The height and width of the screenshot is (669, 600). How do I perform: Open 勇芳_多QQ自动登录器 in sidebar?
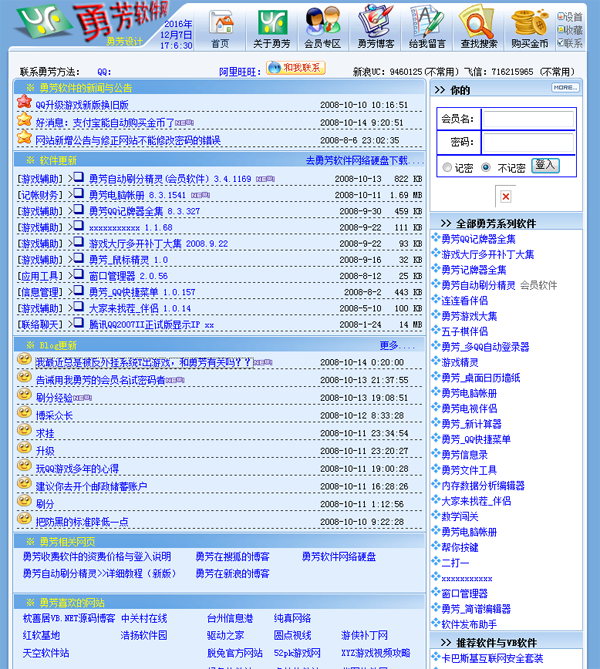(x=485, y=347)
